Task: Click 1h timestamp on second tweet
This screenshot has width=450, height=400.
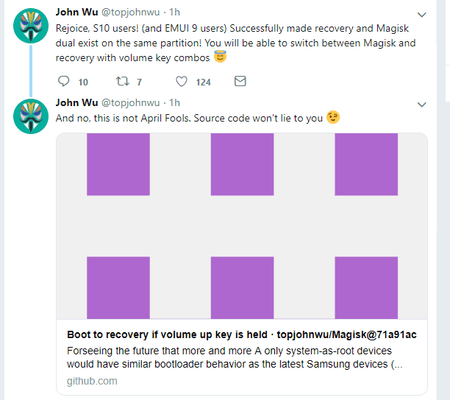Action: click(x=174, y=103)
